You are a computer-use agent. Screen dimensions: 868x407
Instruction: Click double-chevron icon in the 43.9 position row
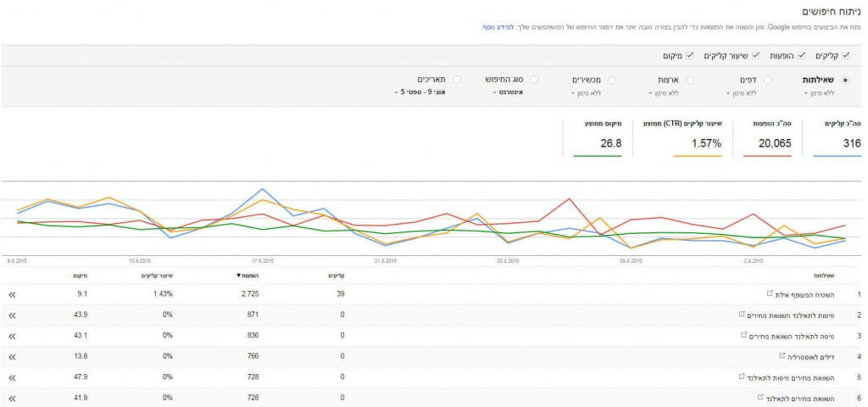pos(12,315)
